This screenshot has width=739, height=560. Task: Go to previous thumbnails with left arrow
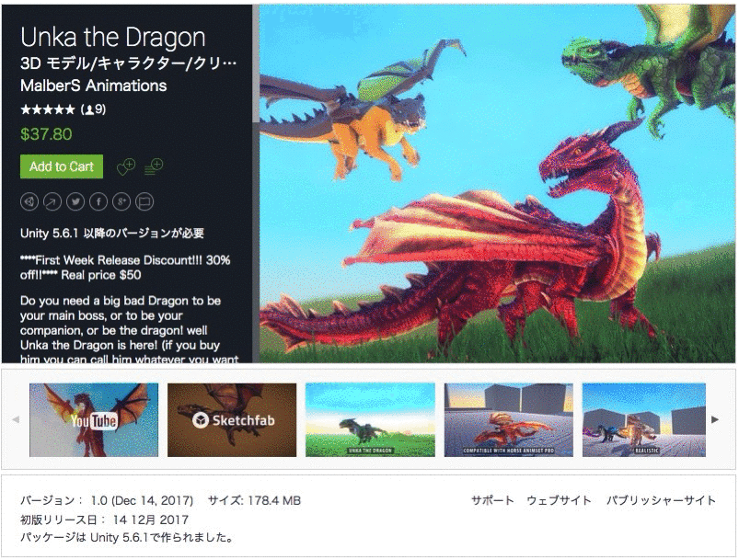coord(16,419)
